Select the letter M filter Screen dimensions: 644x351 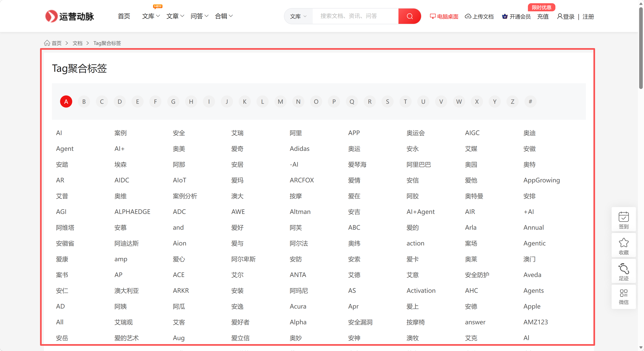click(x=281, y=101)
